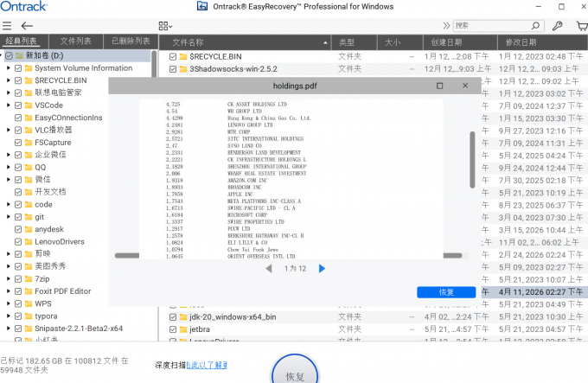Click 恢复 button in the preview dialog
This screenshot has width=588, height=383.
click(446, 292)
